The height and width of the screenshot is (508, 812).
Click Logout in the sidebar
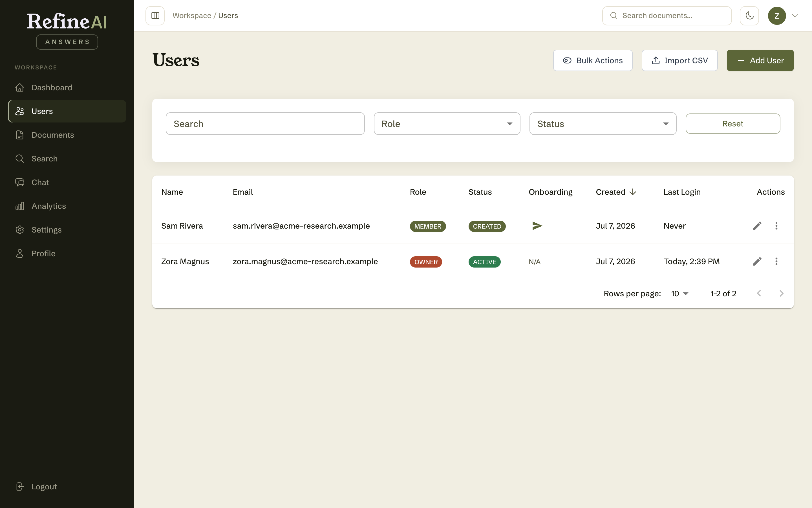pyautogui.click(x=67, y=487)
